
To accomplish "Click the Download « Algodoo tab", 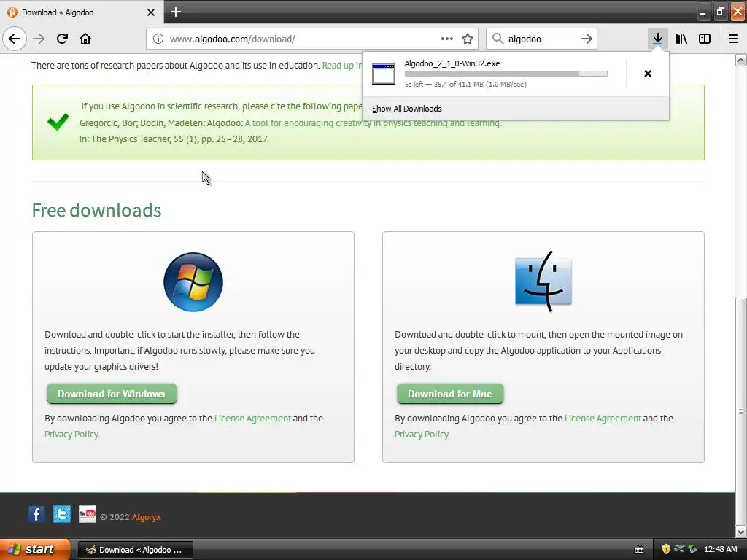I will pos(82,12).
